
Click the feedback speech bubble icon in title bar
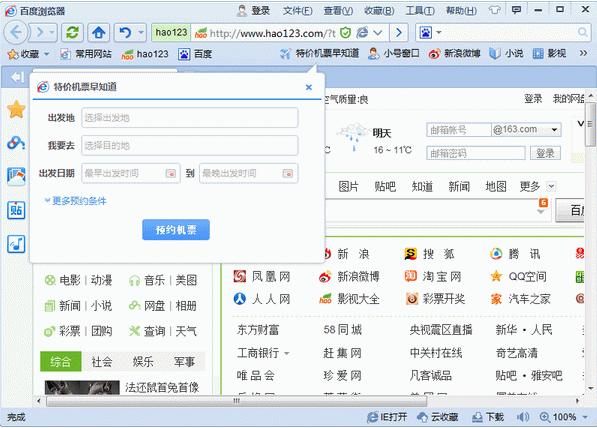516,10
